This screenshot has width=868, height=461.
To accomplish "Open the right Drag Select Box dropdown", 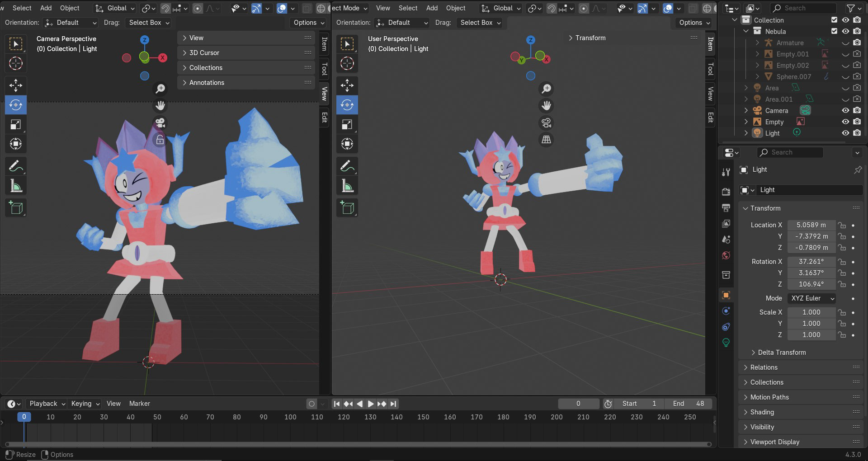I will (x=480, y=23).
